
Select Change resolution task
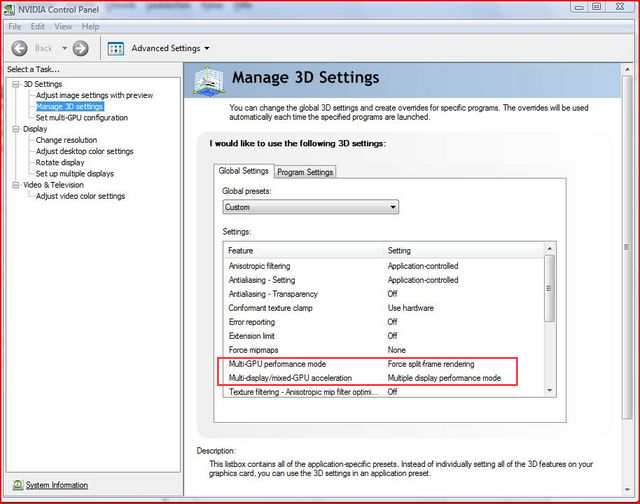[66, 140]
